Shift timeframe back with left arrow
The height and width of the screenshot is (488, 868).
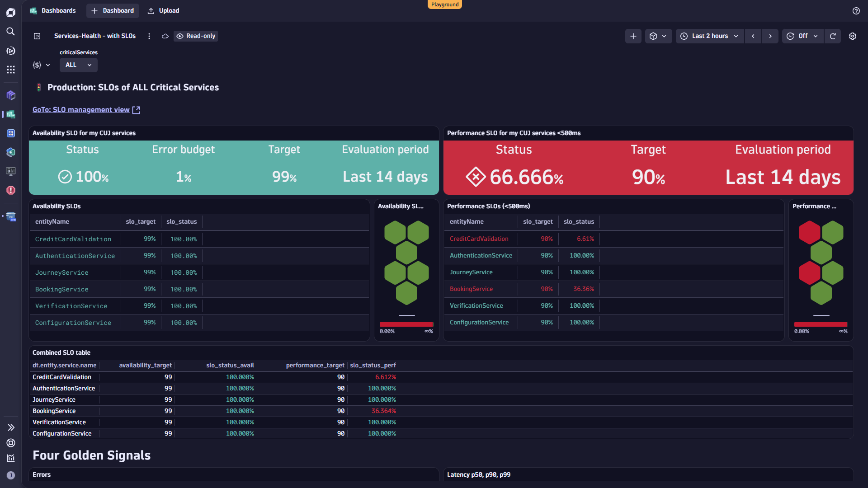(753, 36)
